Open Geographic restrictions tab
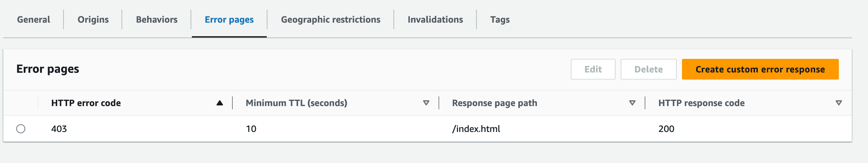Screen dimensions: 868x163 pos(331,19)
